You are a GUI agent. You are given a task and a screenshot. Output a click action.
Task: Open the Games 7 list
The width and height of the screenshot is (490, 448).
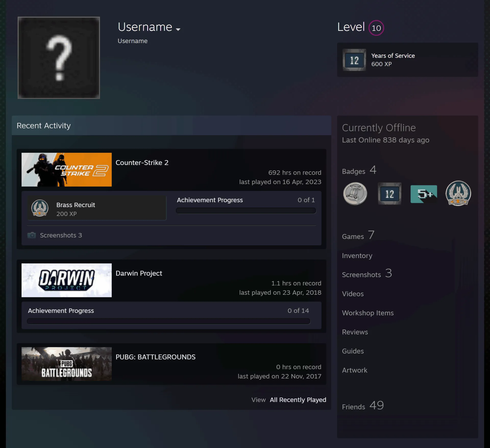click(x=358, y=235)
